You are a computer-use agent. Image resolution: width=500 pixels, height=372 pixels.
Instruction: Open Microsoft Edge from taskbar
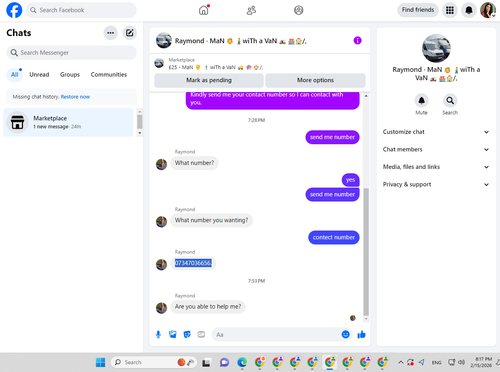pyautogui.click(x=242, y=362)
